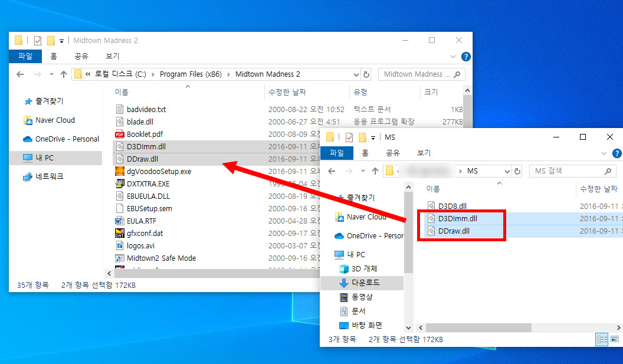Screen dimensions: 623x364
Task: Select gfxconf.dat file
Action: pyautogui.click(x=145, y=233)
